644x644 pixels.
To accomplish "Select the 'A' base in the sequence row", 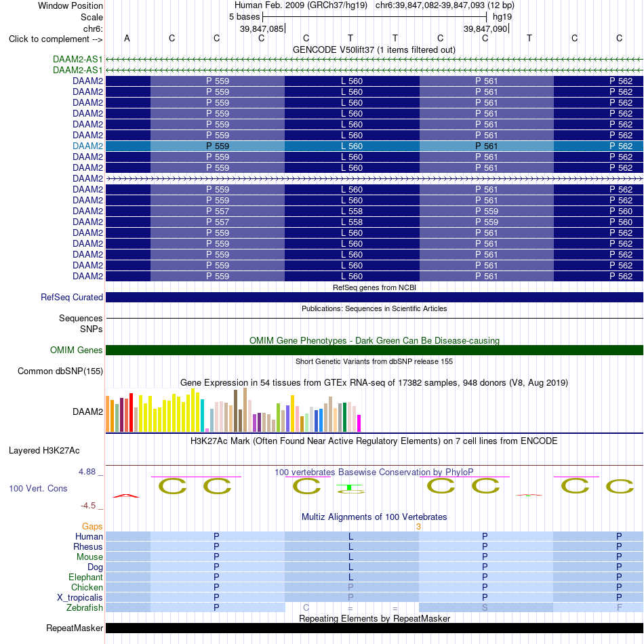I will point(127,38).
